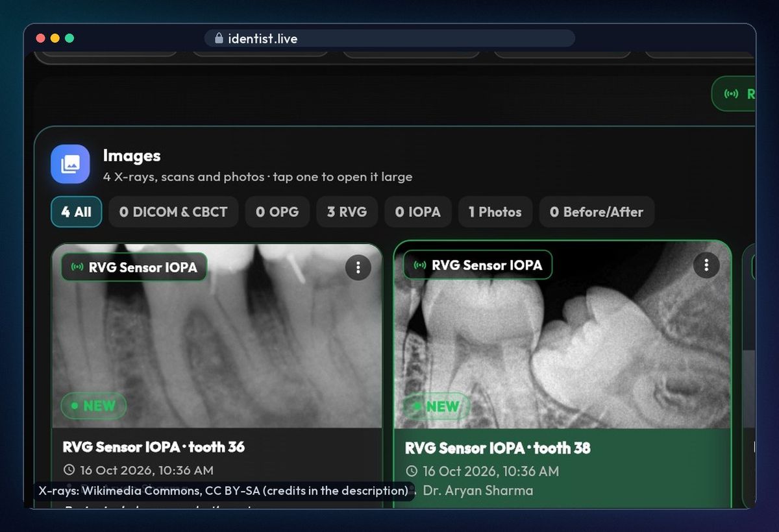Select the 4 All filter tab
779x532 pixels.
[x=77, y=212]
